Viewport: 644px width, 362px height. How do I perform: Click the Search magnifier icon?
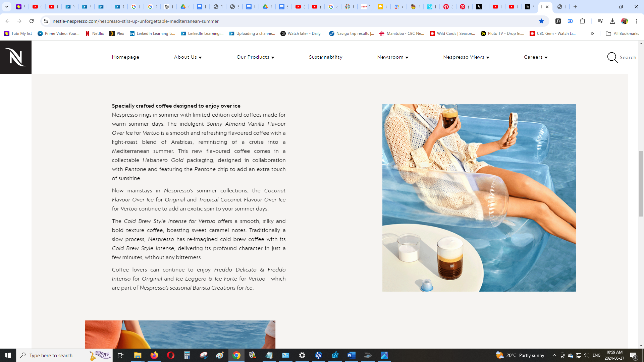point(612,57)
